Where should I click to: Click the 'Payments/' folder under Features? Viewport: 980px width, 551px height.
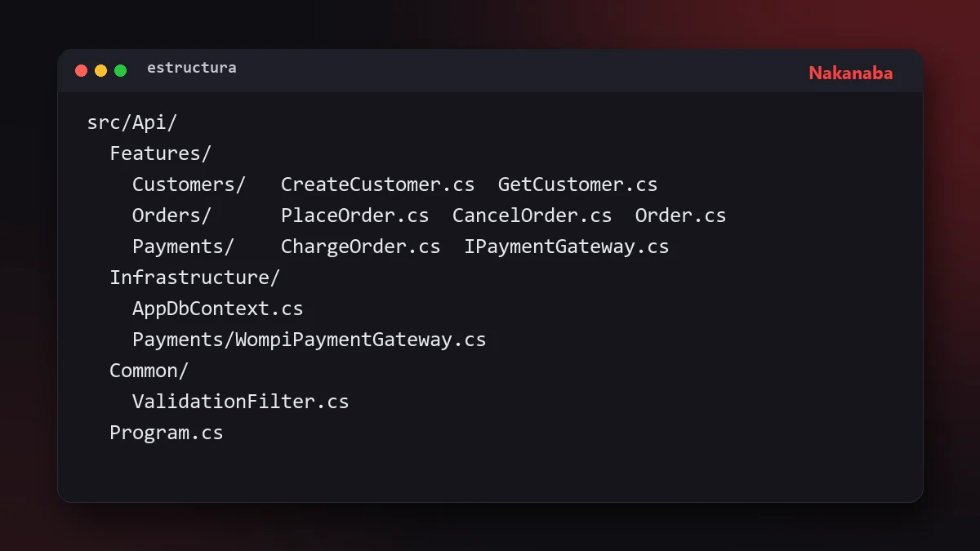tap(184, 247)
